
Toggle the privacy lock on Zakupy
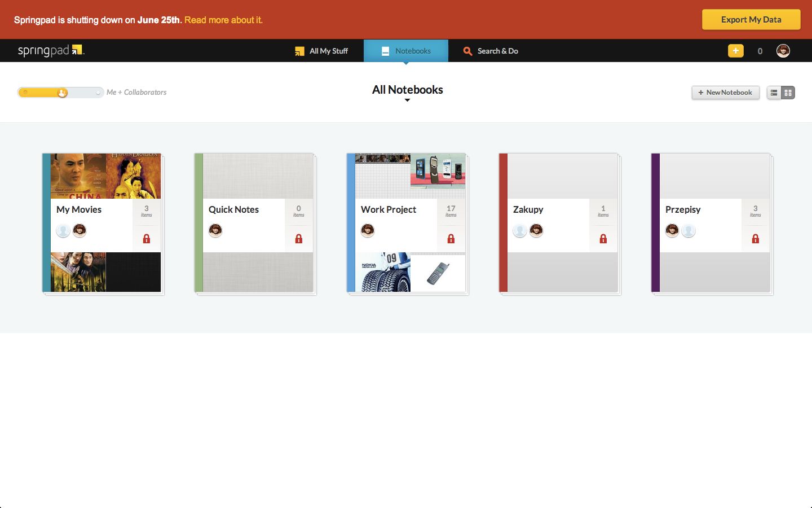point(603,239)
